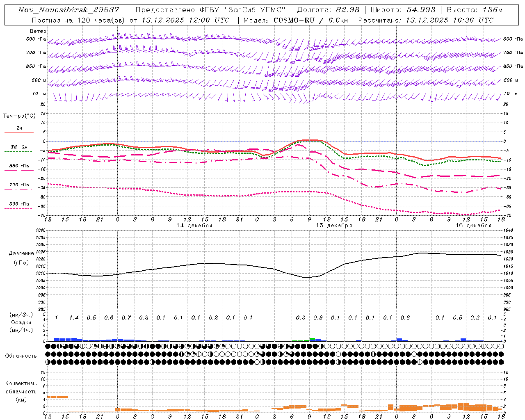
Task: Click the 'Ветер' wind panel label
Action: point(38,31)
